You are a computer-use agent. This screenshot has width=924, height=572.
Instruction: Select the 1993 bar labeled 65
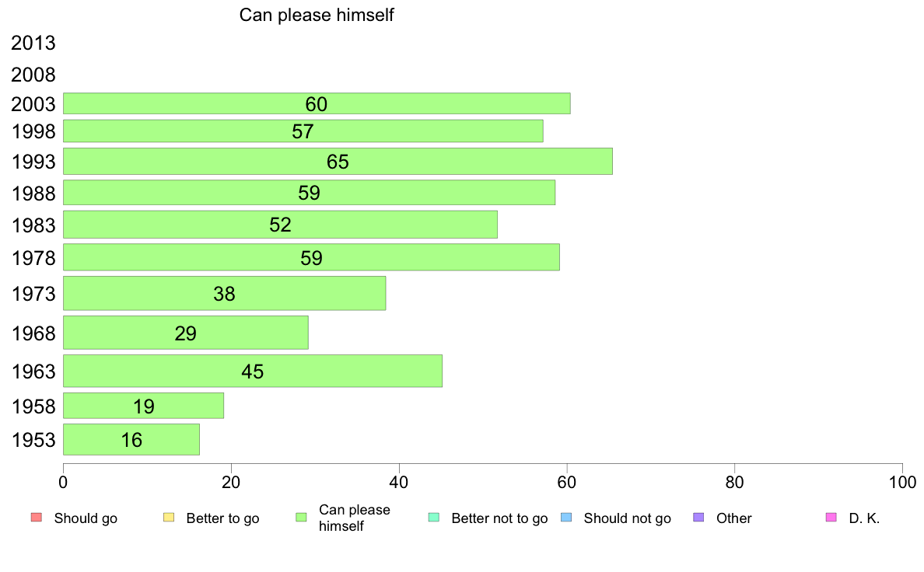point(338,162)
